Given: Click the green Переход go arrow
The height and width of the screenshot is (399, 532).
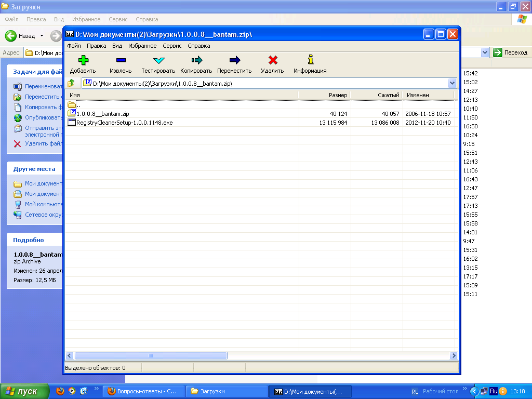Looking at the screenshot, I should [x=497, y=52].
